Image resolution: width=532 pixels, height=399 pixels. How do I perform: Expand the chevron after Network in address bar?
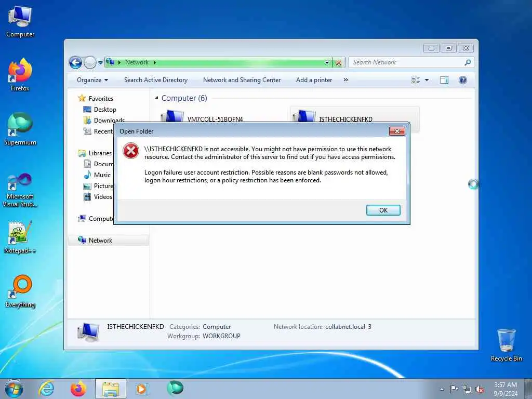(x=155, y=62)
